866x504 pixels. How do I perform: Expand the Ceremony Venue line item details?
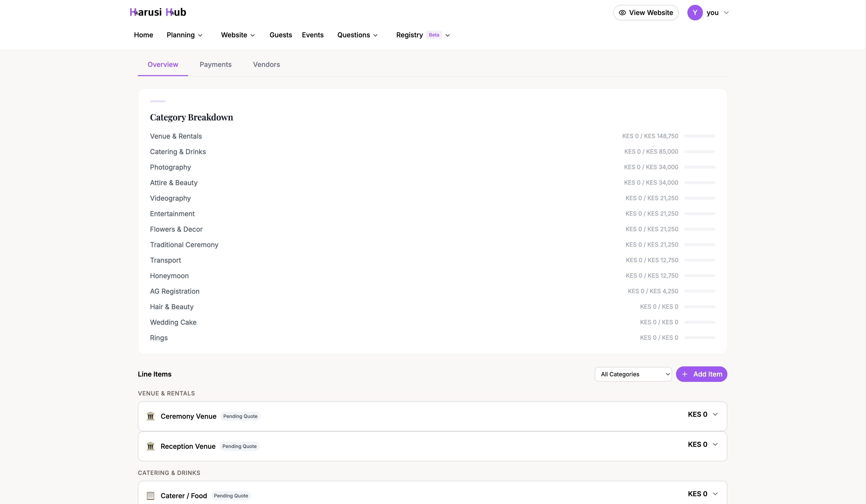pyautogui.click(x=716, y=414)
